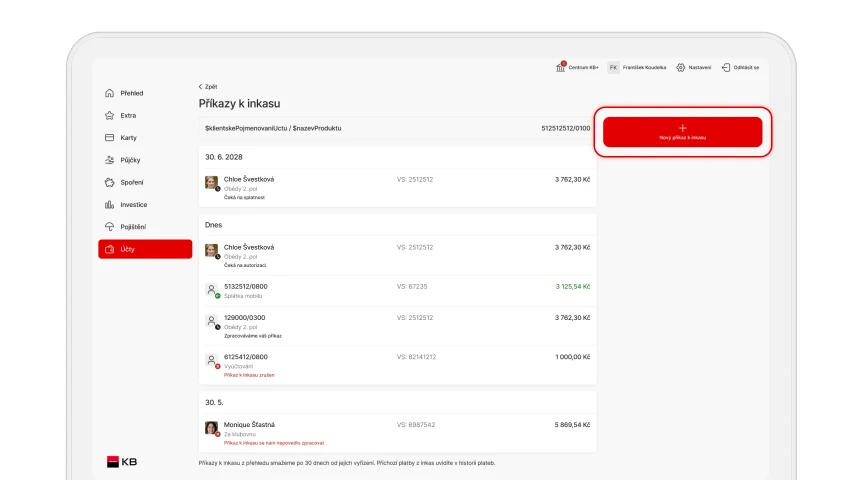The image size is (864, 480).
Task: Click VS: 6987542 text
Action: point(416,425)
